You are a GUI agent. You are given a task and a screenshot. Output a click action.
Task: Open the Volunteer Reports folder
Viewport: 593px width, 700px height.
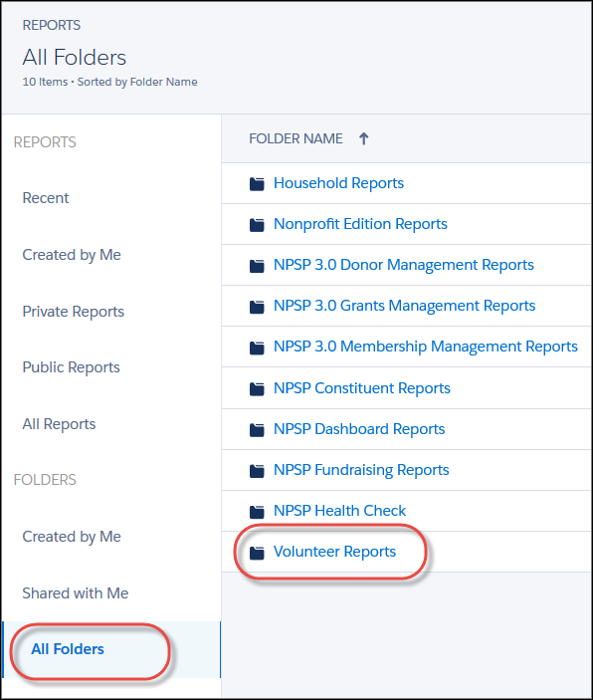[334, 552]
